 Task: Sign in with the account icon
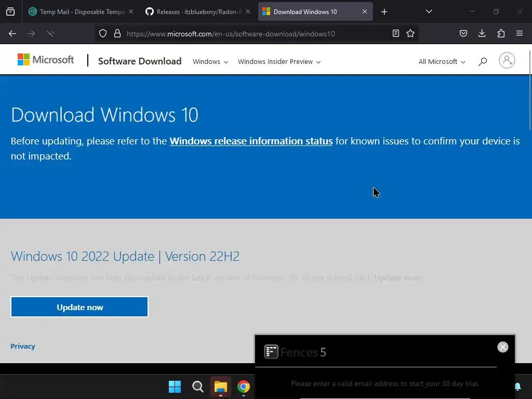pyautogui.click(x=507, y=61)
